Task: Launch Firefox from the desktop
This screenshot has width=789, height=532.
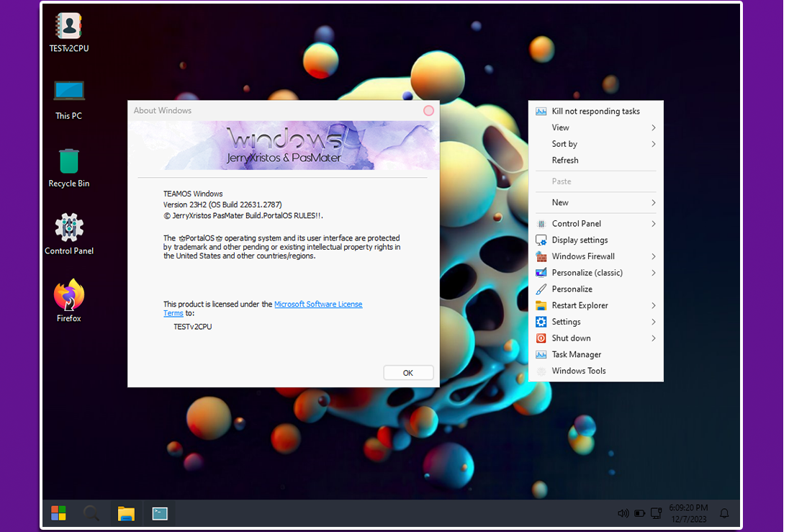Action: (69, 295)
